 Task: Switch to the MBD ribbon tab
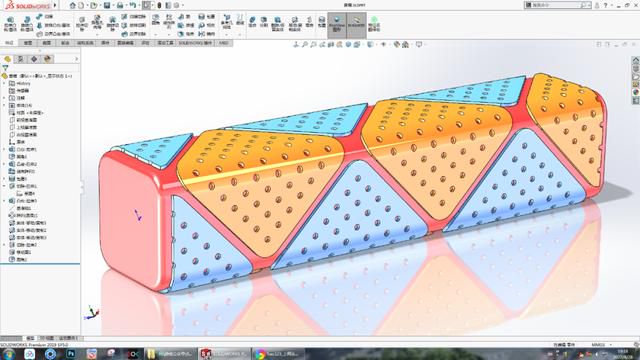(x=224, y=43)
